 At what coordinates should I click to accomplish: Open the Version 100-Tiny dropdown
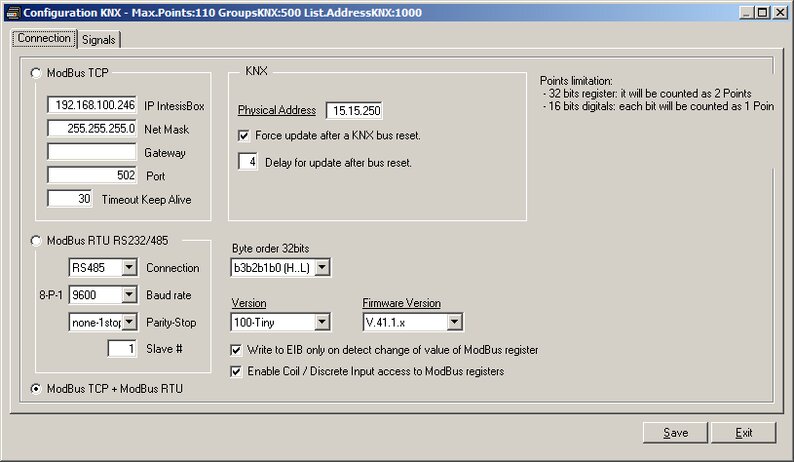pos(320,322)
